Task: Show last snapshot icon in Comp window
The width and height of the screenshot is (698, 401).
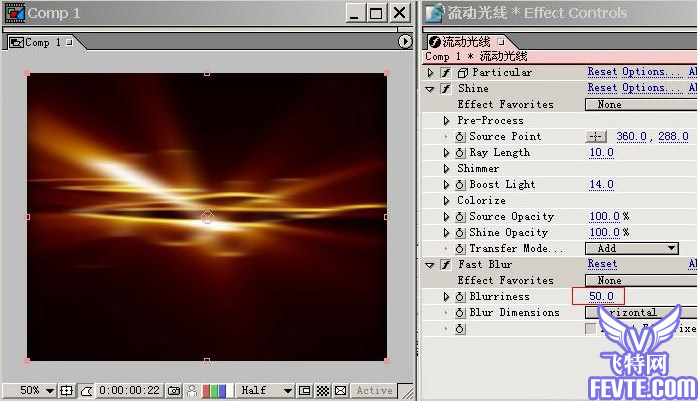Action: [192, 391]
